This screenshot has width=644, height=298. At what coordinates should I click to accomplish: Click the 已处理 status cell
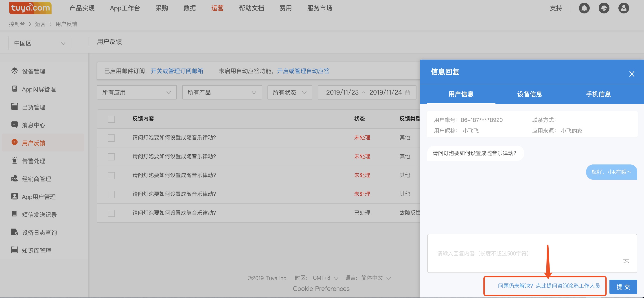click(x=362, y=213)
